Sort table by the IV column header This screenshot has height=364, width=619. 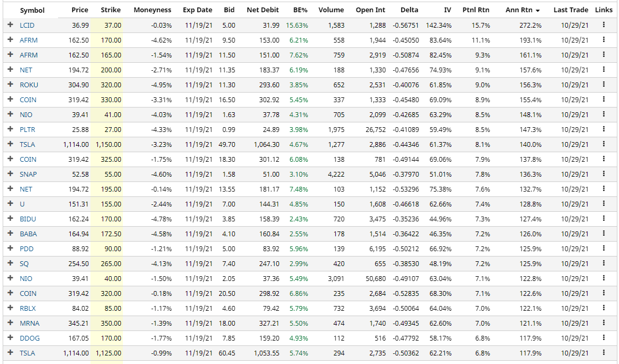[447, 10]
